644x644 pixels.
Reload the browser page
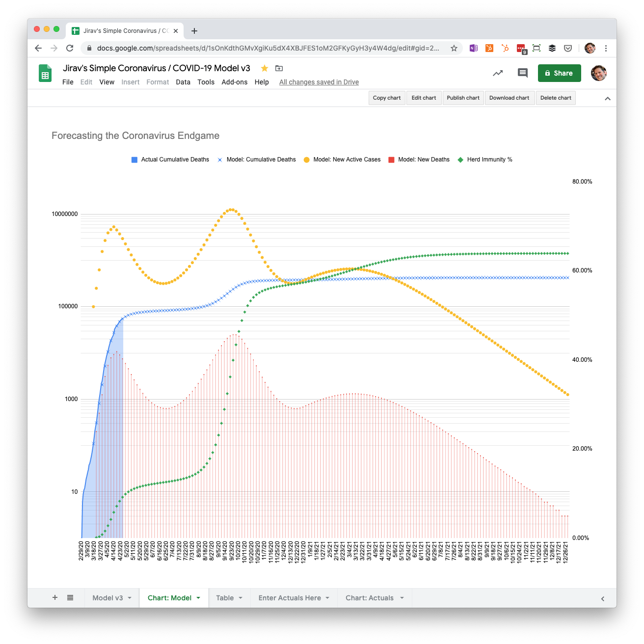click(70, 48)
